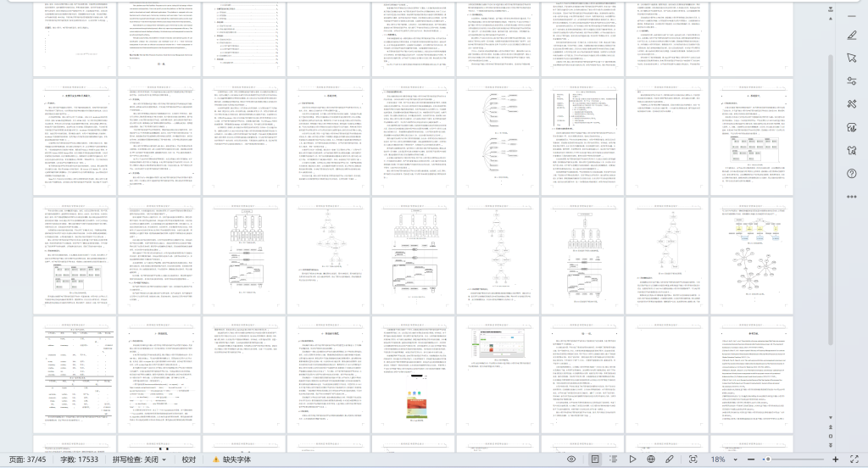Screen dimensions: 868x468
Task: Open the shirt-with-pen style icon in sidebar
Action: 851,127
